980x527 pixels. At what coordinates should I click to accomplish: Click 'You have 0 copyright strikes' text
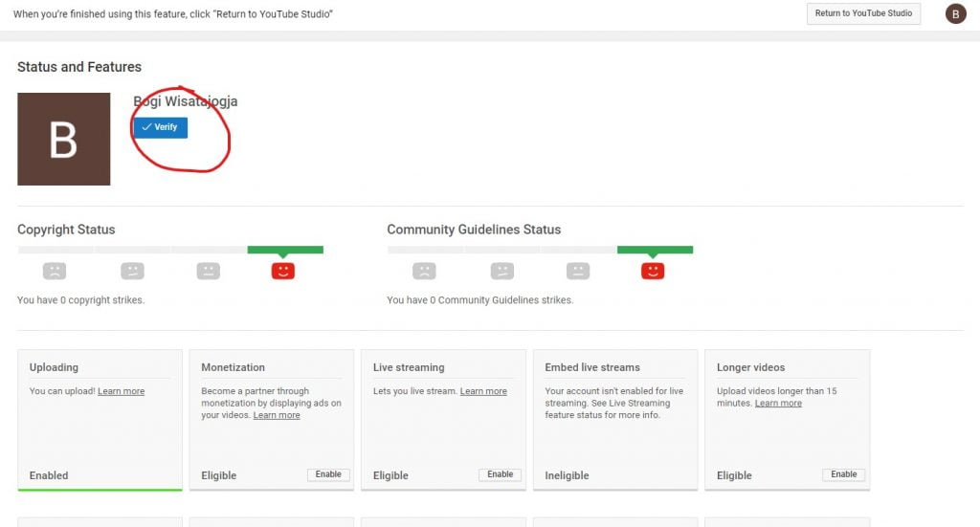[80, 300]
